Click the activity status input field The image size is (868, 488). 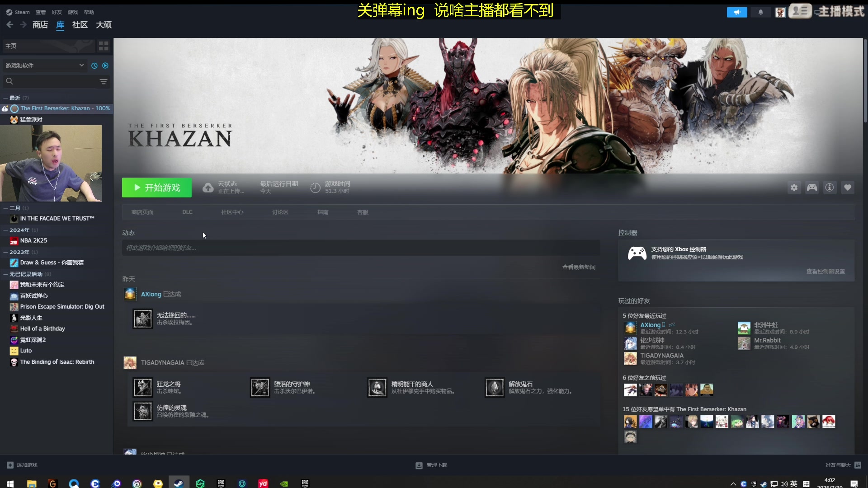pyautogui.click(x=361, y=248)
